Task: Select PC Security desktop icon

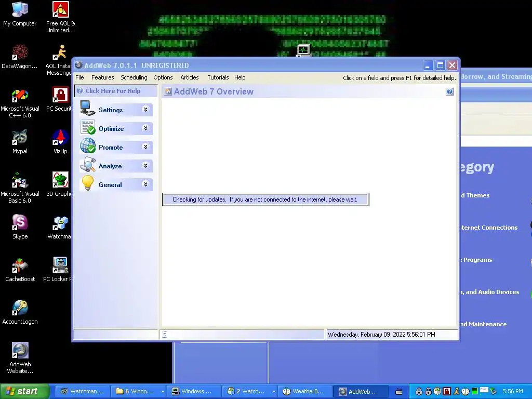Action: (x=59, y=99)
